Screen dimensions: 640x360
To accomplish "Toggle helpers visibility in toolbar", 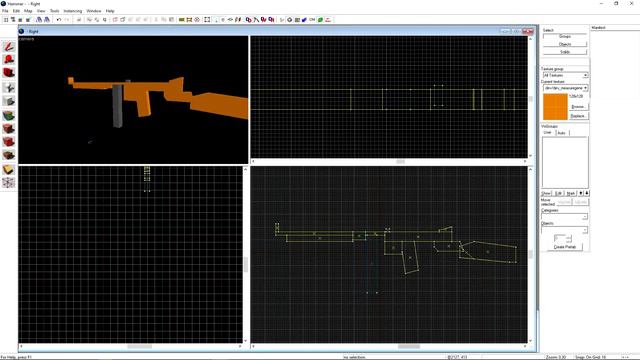I will (x=289, y=20).
